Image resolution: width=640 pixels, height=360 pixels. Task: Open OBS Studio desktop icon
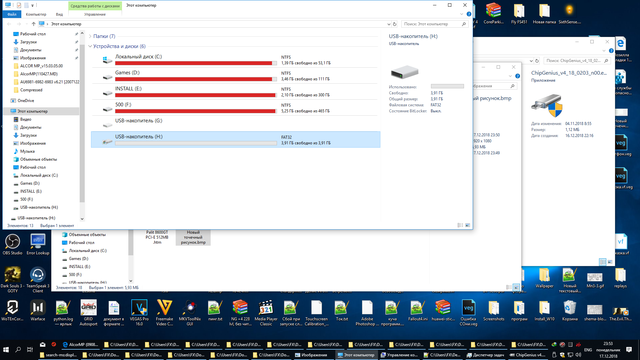(12, 244)
